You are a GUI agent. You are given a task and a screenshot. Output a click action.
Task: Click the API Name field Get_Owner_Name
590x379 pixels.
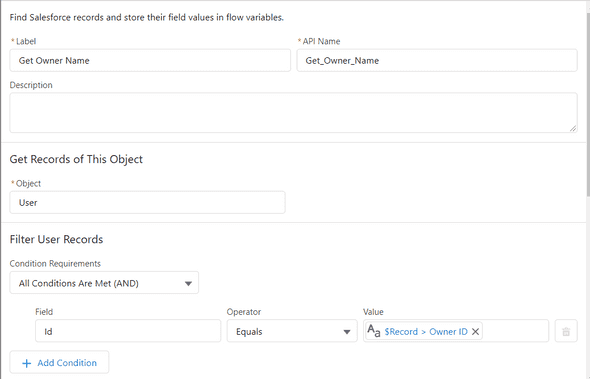437,60
